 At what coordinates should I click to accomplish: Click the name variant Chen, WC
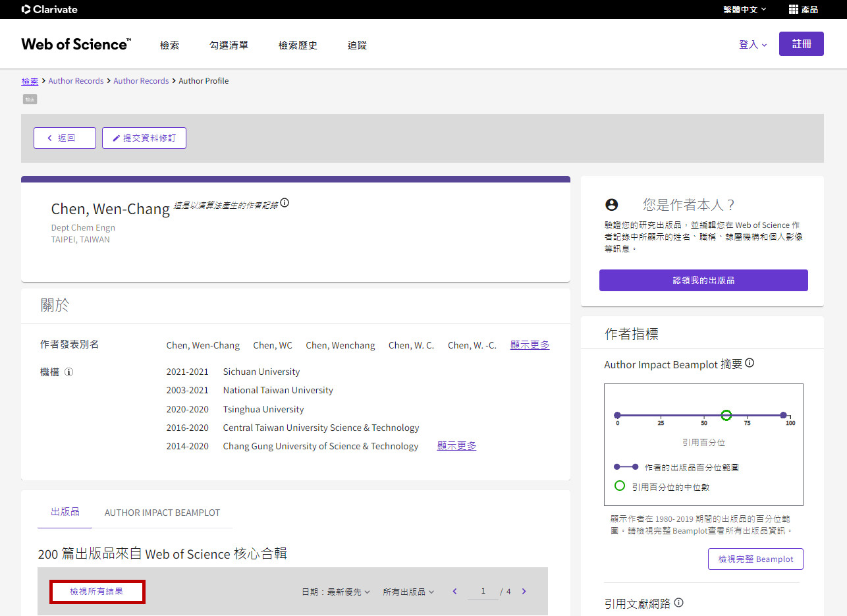point(273,345)
